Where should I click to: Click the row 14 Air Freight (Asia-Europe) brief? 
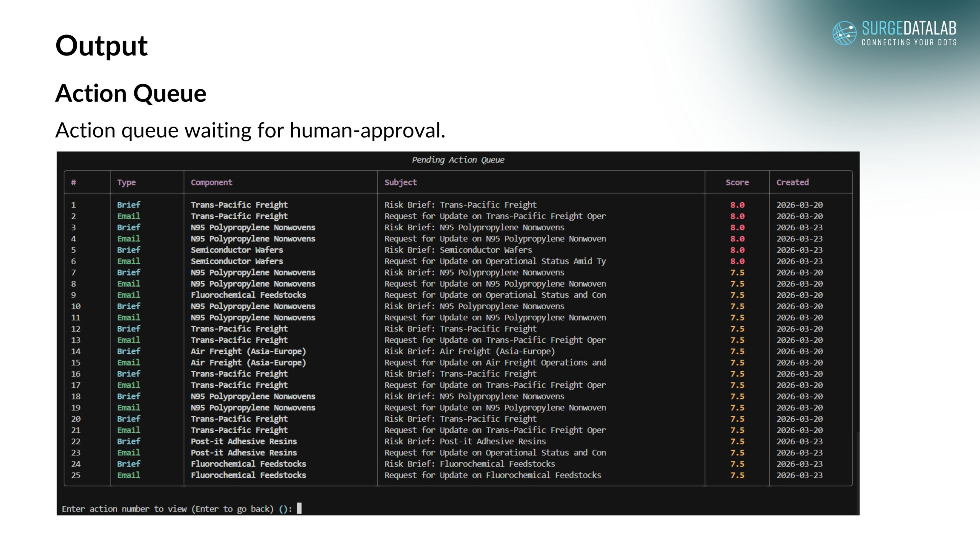(248, 351)
